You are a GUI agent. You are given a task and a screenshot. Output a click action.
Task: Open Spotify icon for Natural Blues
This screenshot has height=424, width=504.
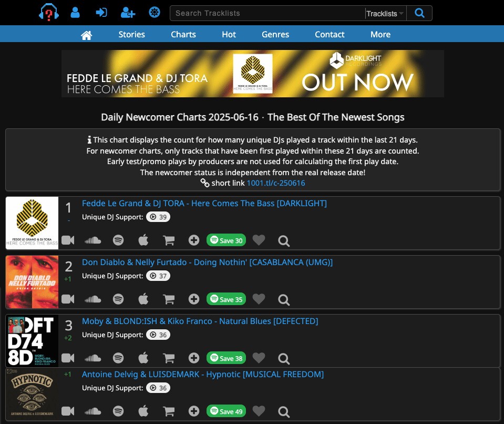(x=118, y=358)
